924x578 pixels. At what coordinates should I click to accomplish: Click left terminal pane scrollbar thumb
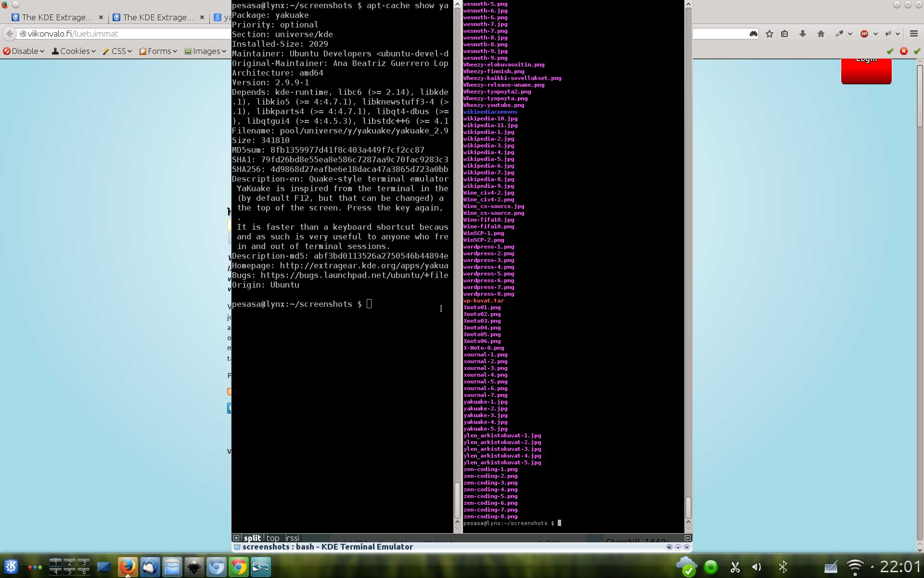(x=457, y=500)
